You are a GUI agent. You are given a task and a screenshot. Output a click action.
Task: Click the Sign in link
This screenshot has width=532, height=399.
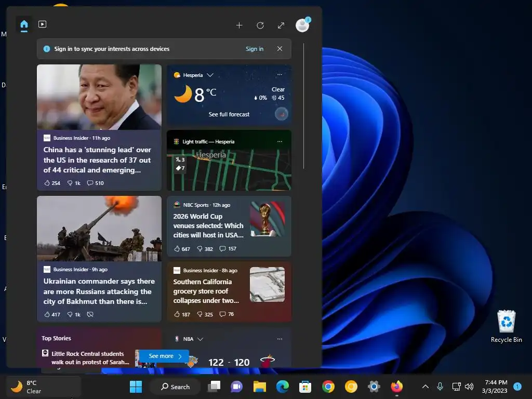coord(255,49)
